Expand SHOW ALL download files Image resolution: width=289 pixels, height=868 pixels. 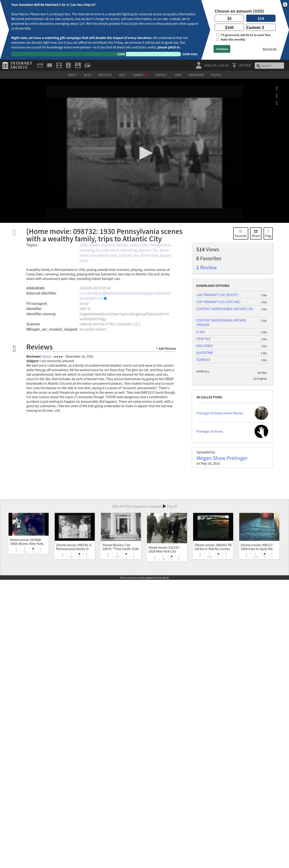[x=203, y=371]
